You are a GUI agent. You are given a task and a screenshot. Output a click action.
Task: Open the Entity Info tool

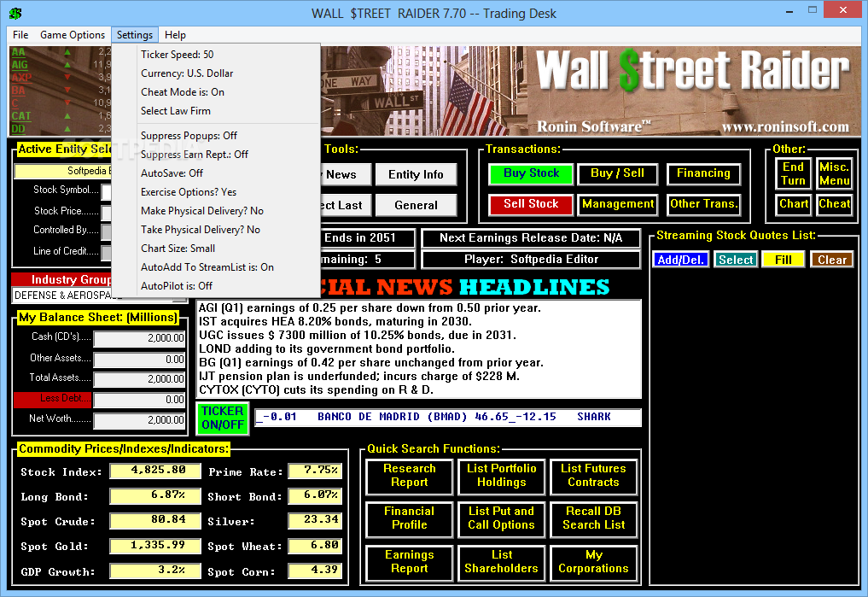tap(416, 174)
